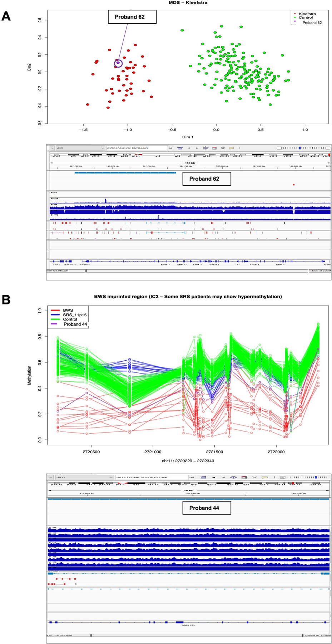
Task: Go back in the chr12 IGV locus history
Action: [214, 477]
